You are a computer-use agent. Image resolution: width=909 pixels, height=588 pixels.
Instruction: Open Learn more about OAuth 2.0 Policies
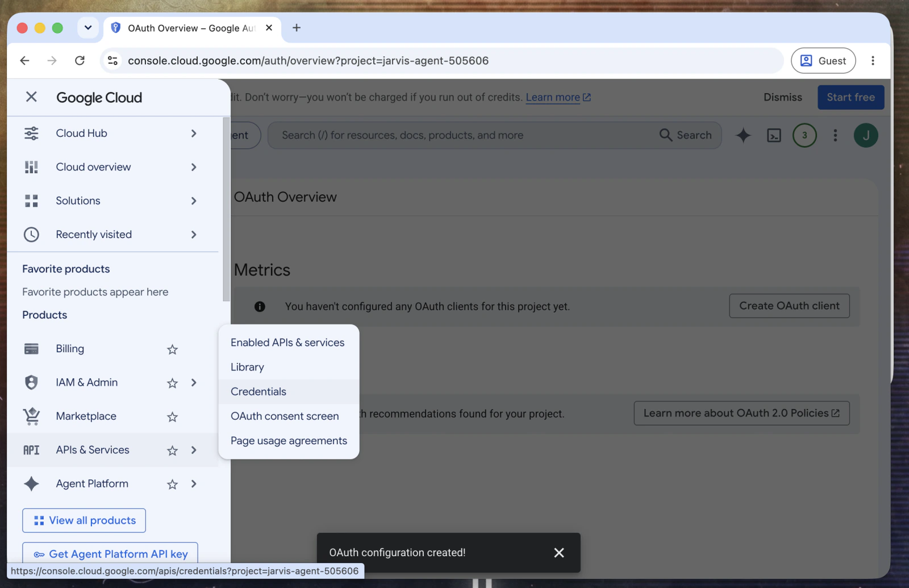(741, 413)
